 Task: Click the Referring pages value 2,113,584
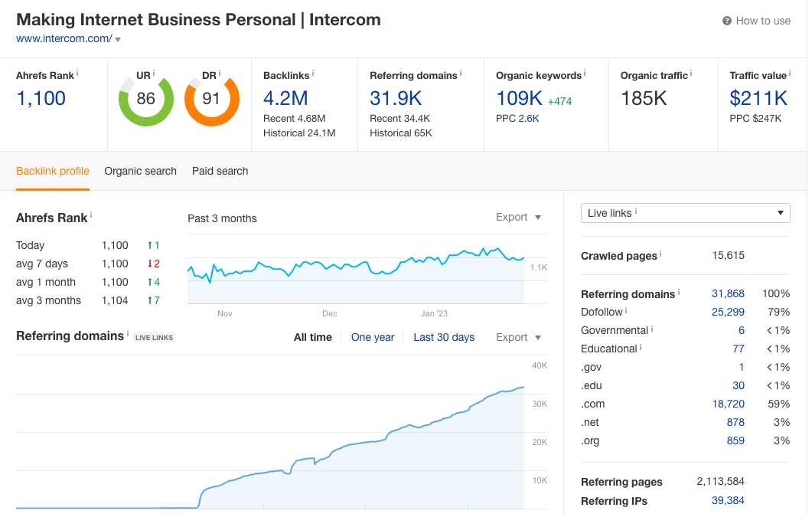[720, 481]
